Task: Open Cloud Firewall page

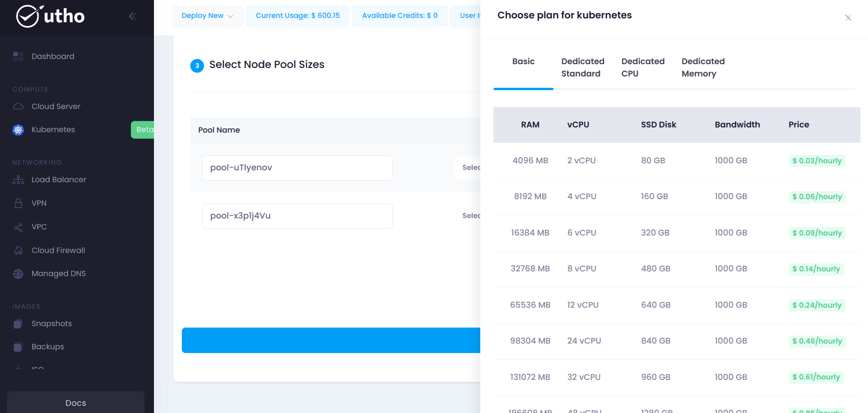Action: tap(59, 251)
